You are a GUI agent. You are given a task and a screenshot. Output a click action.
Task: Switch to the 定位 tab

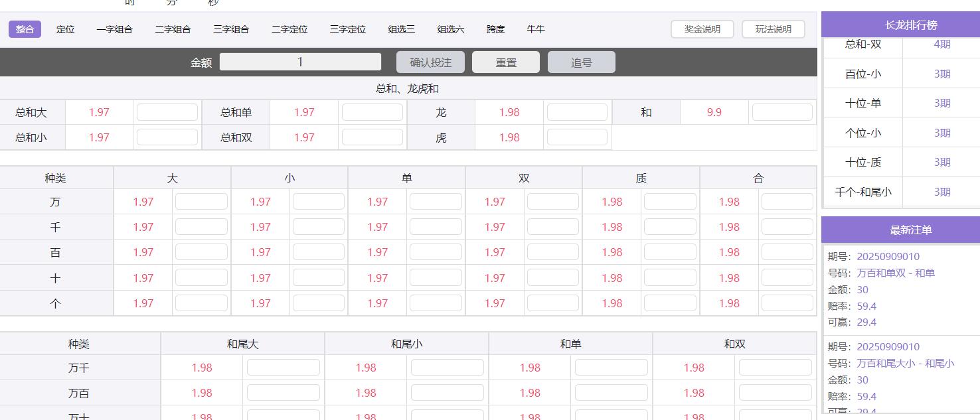tap(65, 29)
